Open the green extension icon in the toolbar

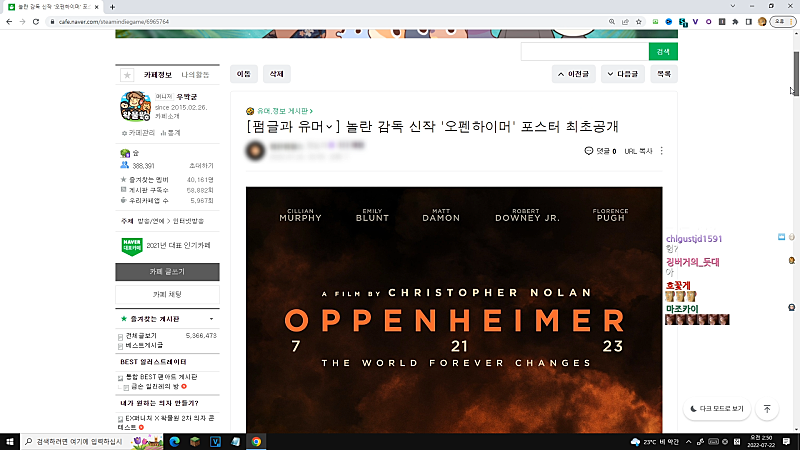(x=656, y=22)
